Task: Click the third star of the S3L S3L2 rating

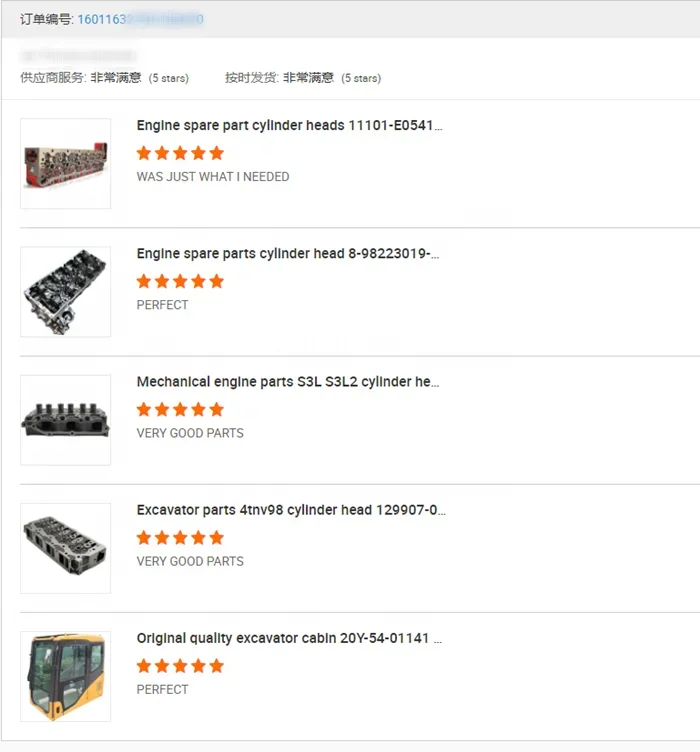Action: 180,410
